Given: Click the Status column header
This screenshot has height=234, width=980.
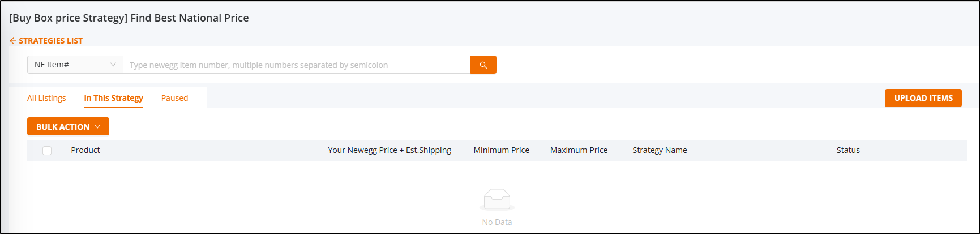Looking at the screenshot, I should pyautogui.click(x=848, y=150).
